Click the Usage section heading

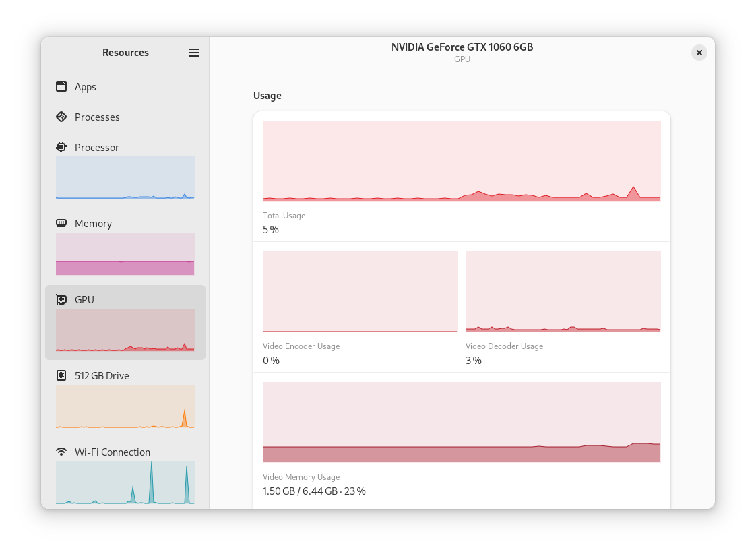tap(267, 95)
